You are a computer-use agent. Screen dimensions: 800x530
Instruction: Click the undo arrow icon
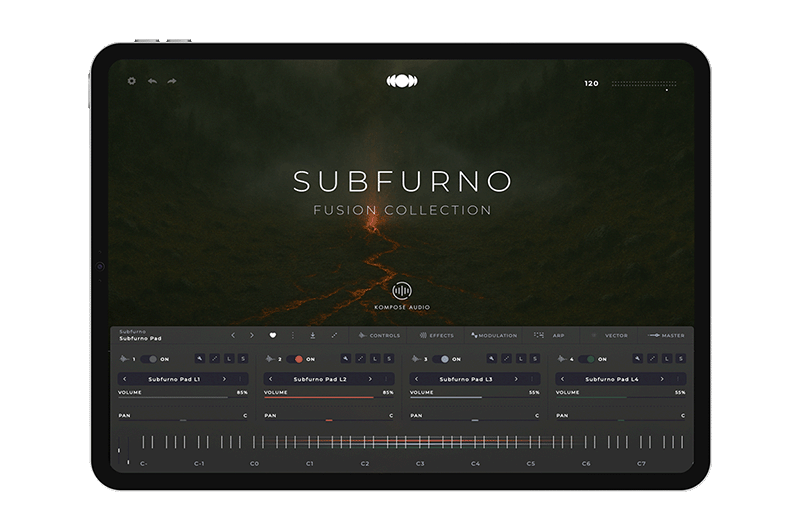tap(152, 81)
